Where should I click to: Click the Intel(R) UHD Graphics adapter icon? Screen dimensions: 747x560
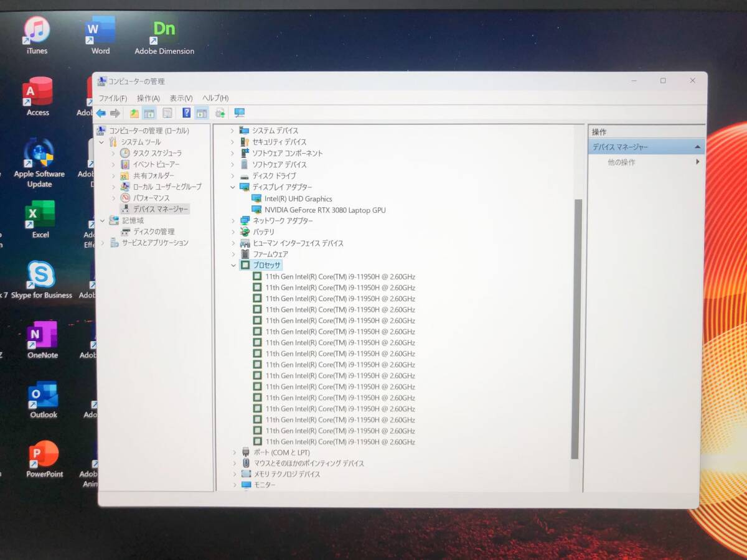pyautogui.click(x=256, y=198)
